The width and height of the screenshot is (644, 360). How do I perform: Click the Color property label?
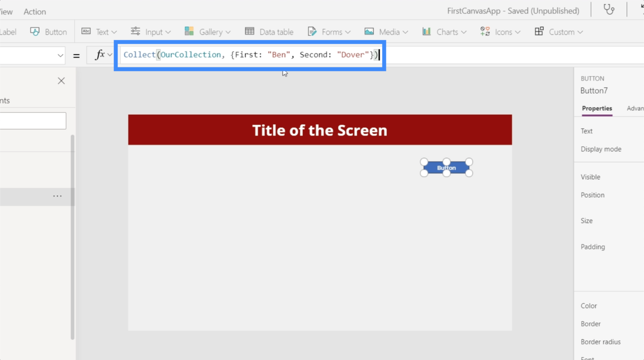pos(588,306)
